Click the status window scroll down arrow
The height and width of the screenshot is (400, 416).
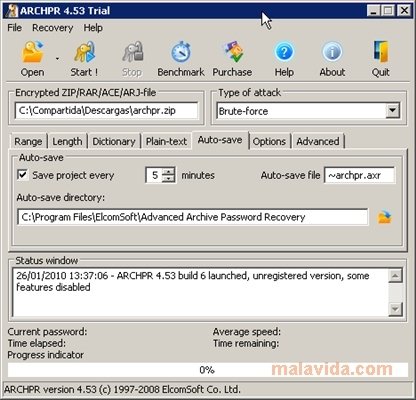[x=395, y=309]
